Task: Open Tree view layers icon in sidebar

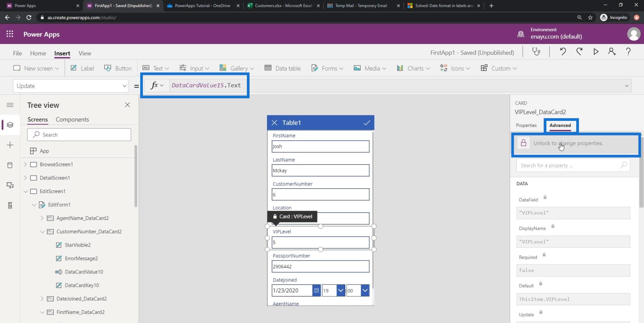Action: coord(10,125)
